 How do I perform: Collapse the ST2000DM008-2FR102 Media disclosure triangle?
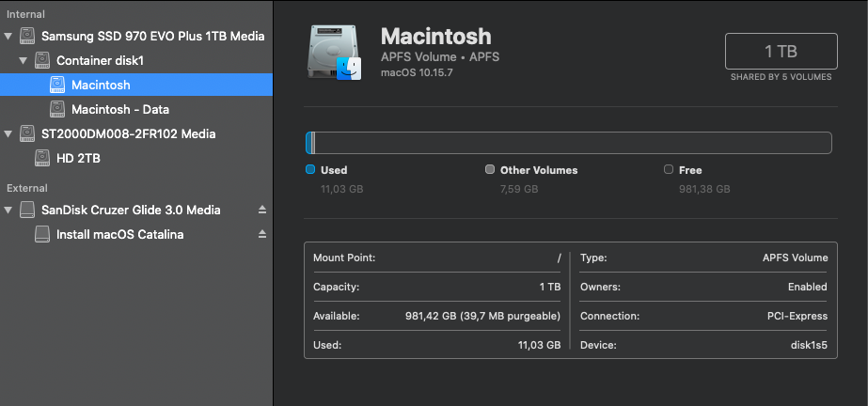coord(8,133)
